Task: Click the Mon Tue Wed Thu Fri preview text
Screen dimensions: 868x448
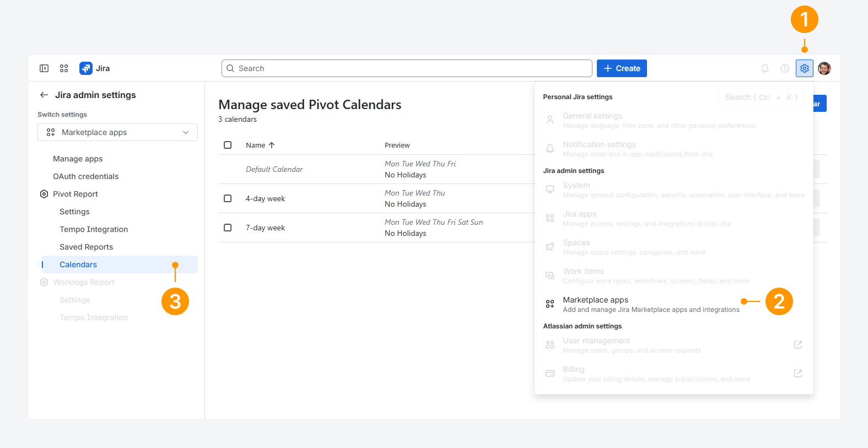Action: click(420, 164)
